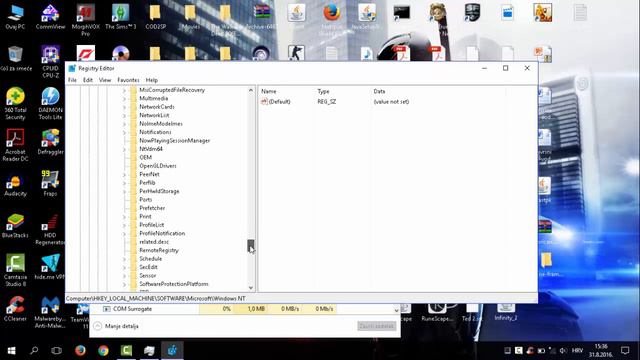Open the Action Center notification icon
The image size is (640, 360).
point(625,350)
